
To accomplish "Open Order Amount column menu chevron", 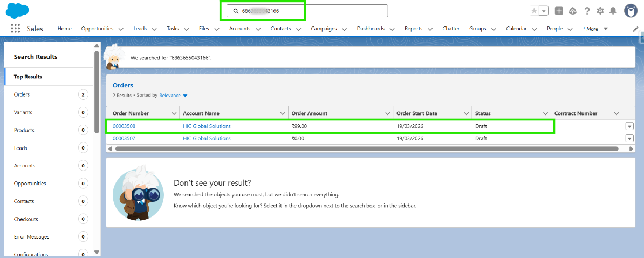I will (387, 113).
